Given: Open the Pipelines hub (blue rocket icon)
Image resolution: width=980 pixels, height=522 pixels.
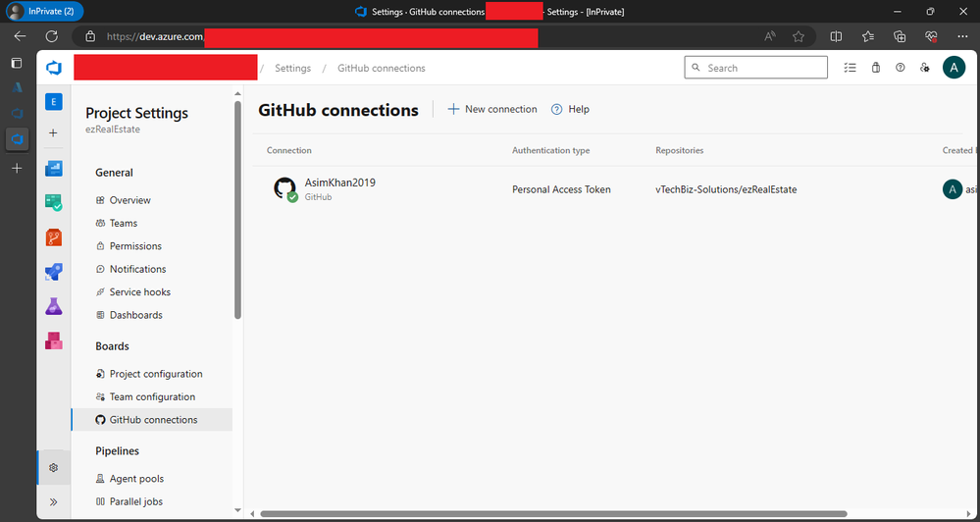Looking at the screenshot, I should pos(54,272).
